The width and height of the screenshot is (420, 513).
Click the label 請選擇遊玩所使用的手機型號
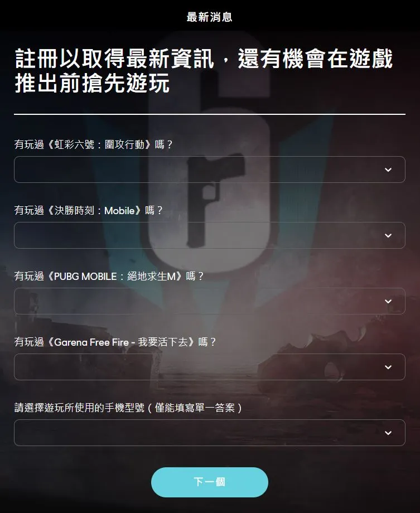click(79, 408)
